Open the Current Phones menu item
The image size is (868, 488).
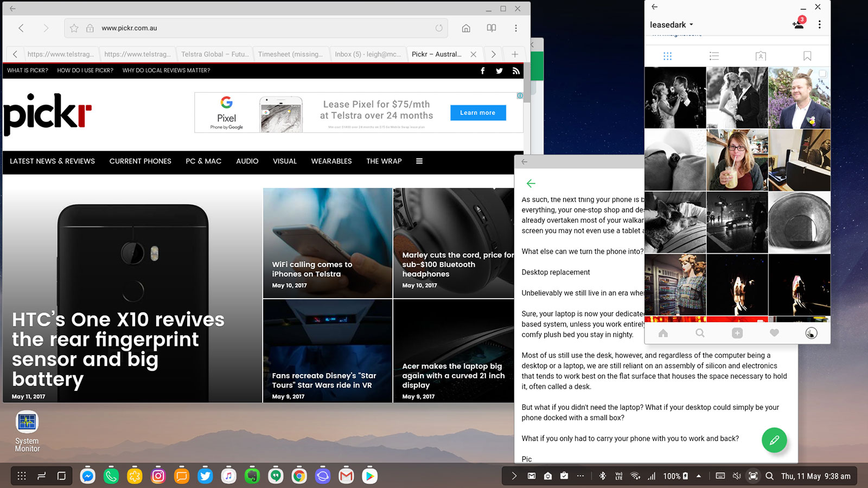tap(140, 161)
